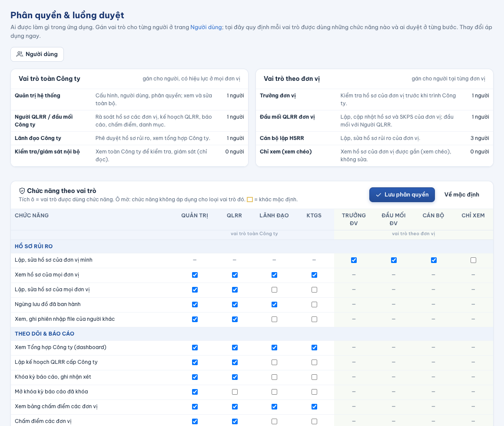The height and width of the screenshot is (426, 504).
Task: Untick Trưởng ĐV for "Lập, sửa hồ sơ của đơn vị mình"
Action: point(354,260)
